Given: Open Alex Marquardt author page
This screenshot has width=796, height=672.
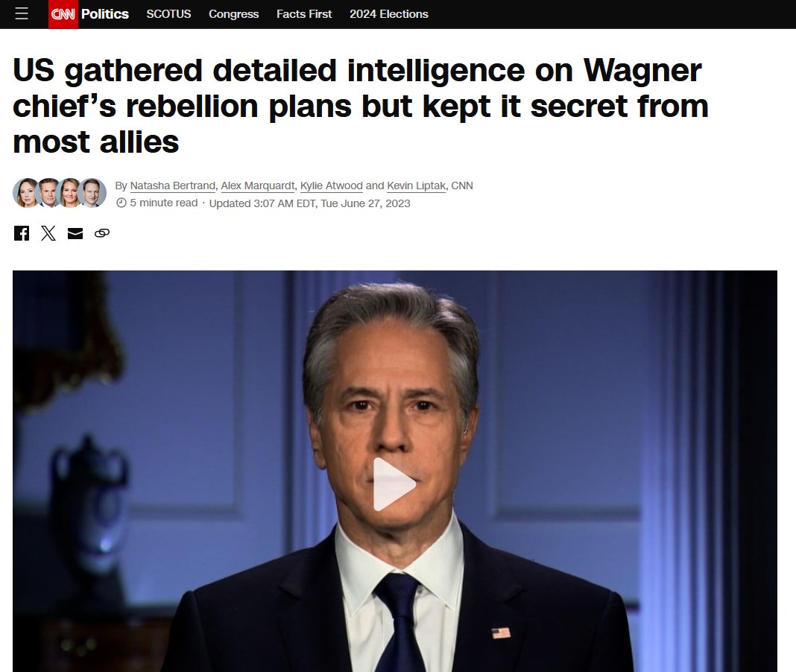Looking at the screenshot, I should (x=257, y=186).
